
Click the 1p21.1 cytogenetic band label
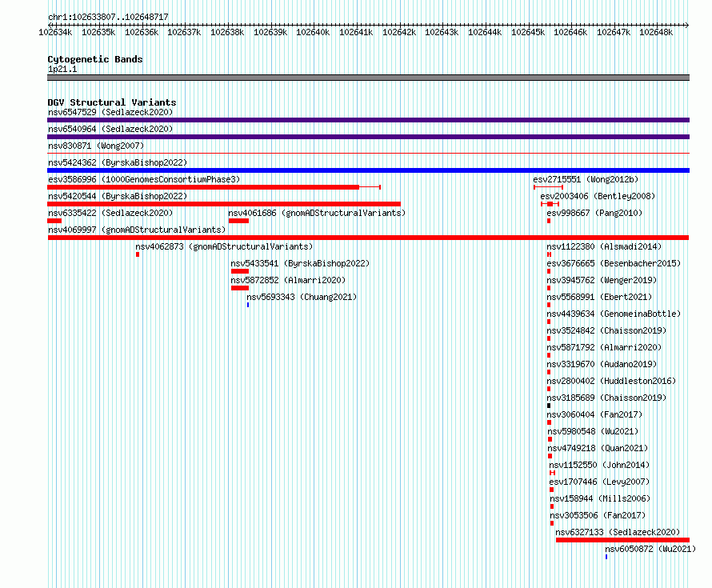(62, 69)
